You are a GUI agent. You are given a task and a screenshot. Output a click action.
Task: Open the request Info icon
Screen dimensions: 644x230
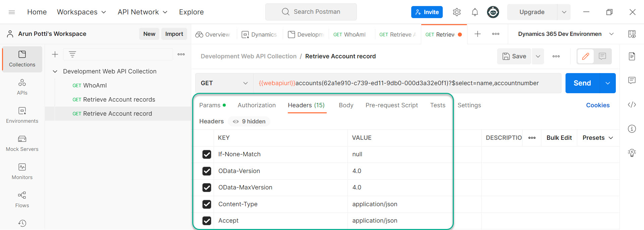point(632,129)
